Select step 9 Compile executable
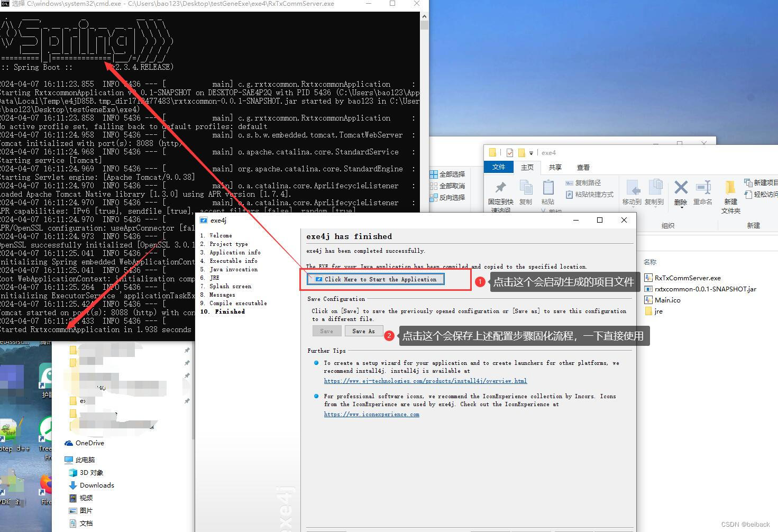The width and height of the screenshot is (778, 532). (233, 303)
